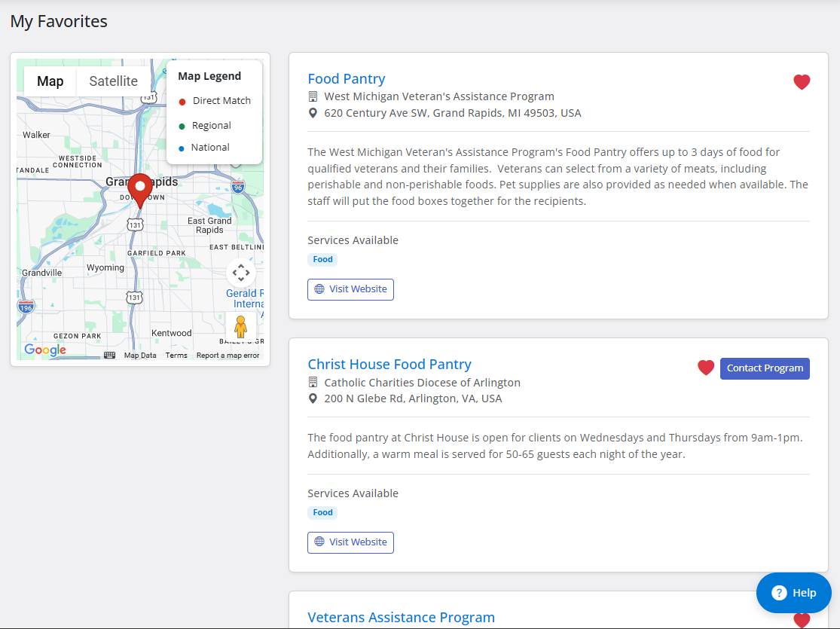Viewport: 840px width, 629px height.
Task: Click the Google logo on map
Action: 45,350
